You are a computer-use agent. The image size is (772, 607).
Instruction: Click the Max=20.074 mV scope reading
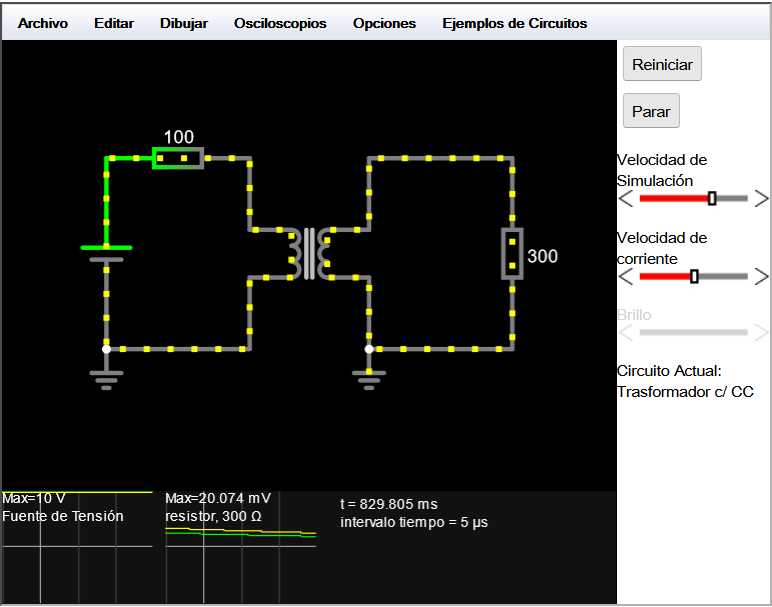(x=218, y=498)
